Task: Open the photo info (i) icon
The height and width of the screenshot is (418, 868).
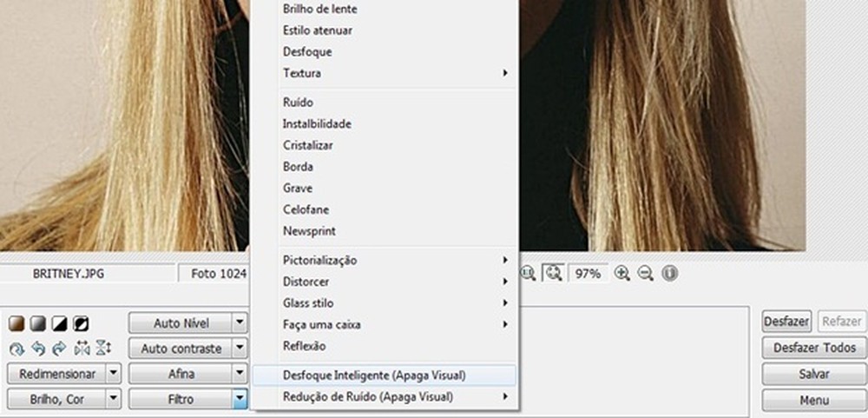Action: click(669, 273)
